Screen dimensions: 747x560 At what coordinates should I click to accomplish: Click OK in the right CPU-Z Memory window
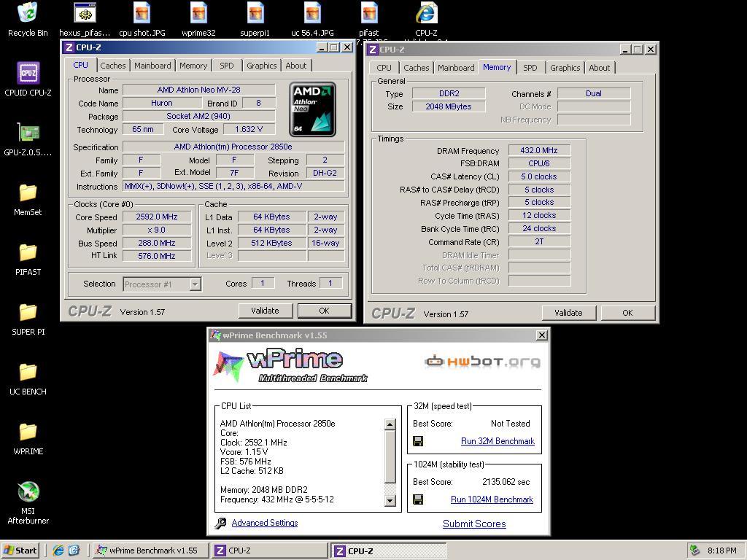tap(627, 313)
